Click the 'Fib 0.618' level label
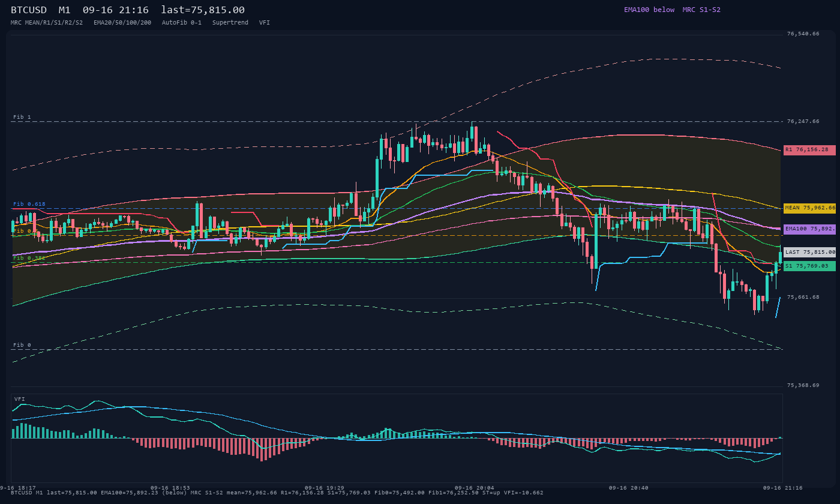840x504 pixels. (x=29, y=204)
